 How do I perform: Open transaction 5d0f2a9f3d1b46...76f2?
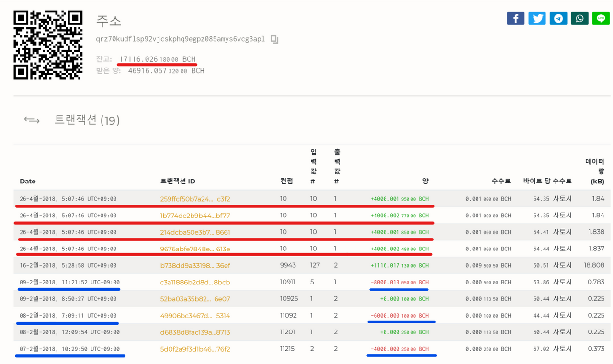[x=195, y=349]
